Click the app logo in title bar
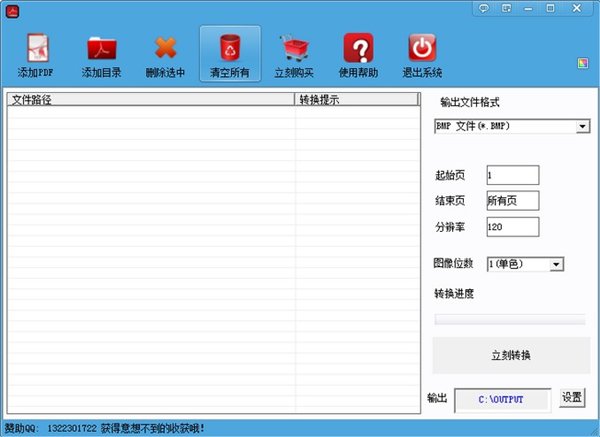600x437 pixels. (x=13, y=11)
